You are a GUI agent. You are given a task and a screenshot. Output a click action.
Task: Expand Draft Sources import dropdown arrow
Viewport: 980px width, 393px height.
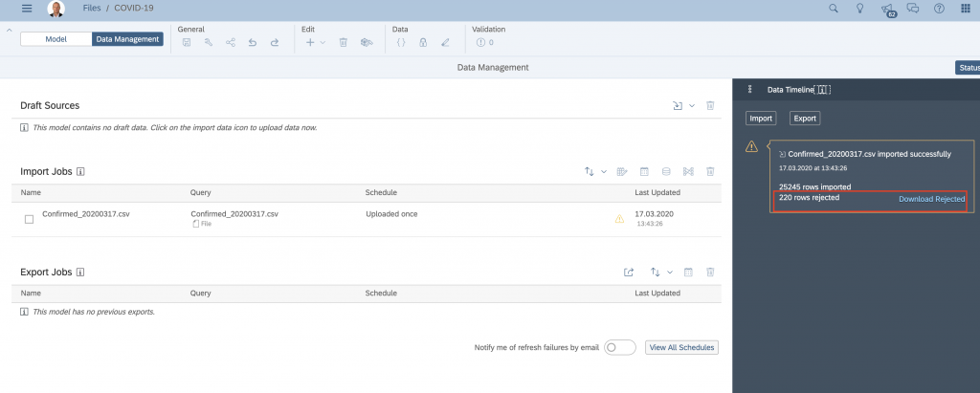click(692, 105)
